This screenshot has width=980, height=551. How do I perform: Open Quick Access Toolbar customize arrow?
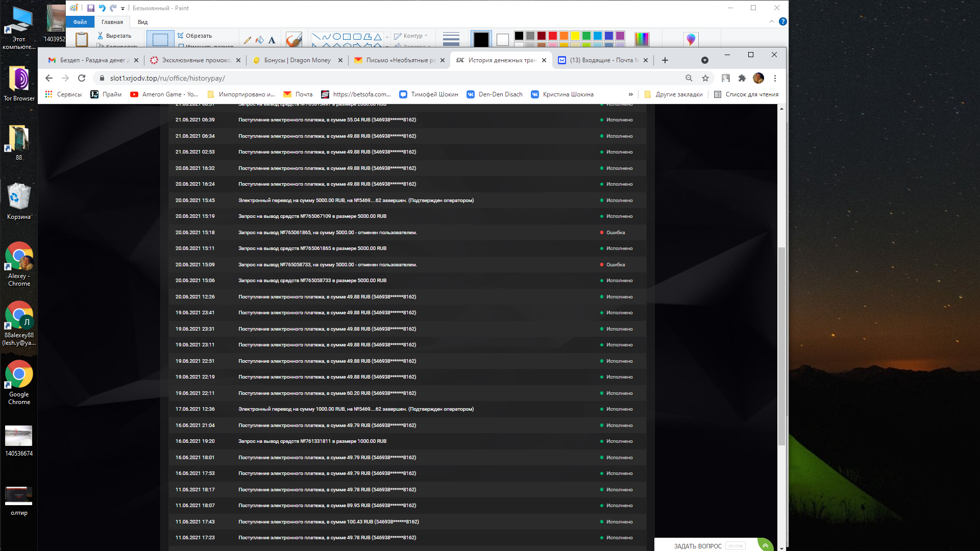click(x=122, y=8)
